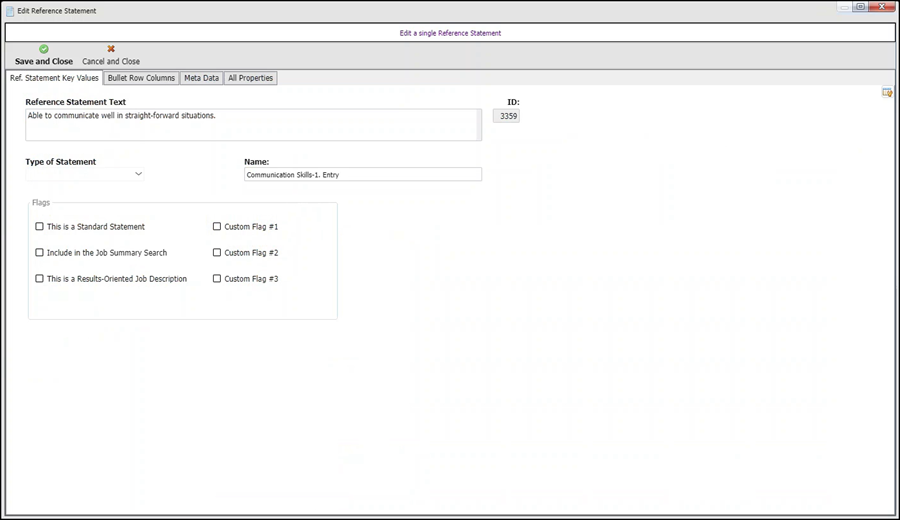The height and width of the screenshot is (520, 900).
Task: Click the Save and Close button label
Action: 44,61
